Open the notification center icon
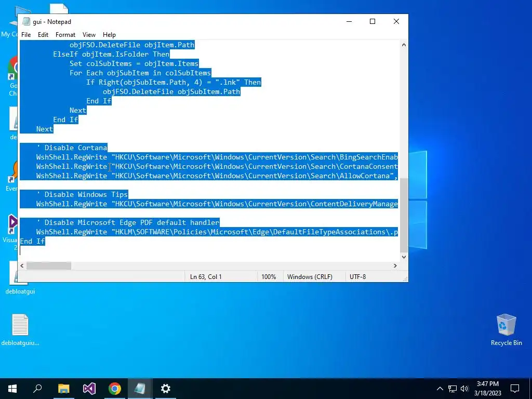 [x=515, y=389]
